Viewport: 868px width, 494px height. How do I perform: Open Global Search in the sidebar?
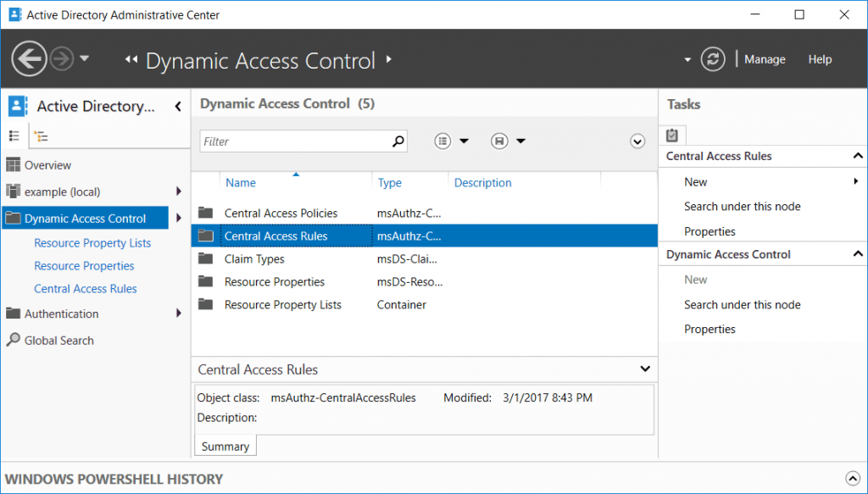[x=58, y=340]
